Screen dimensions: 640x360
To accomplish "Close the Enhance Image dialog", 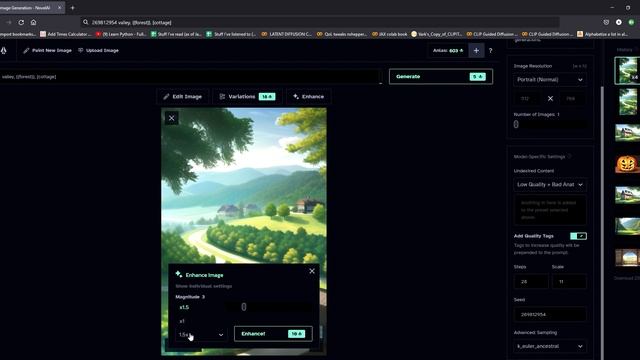I will coord(312,271).
